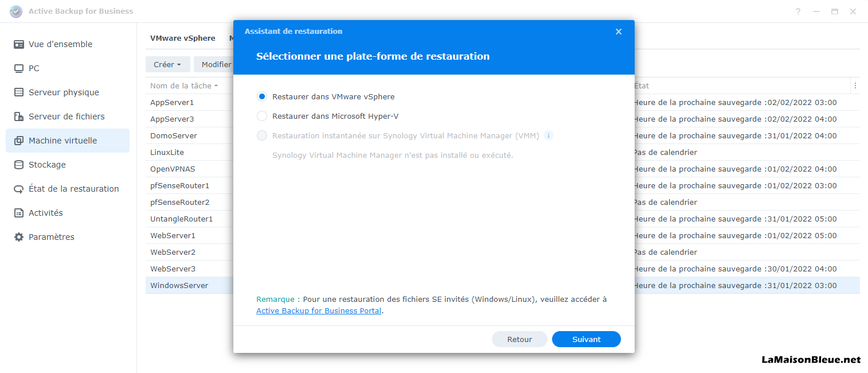Open the Paramètres section label

pyautogui.click(x=52, y=237)
